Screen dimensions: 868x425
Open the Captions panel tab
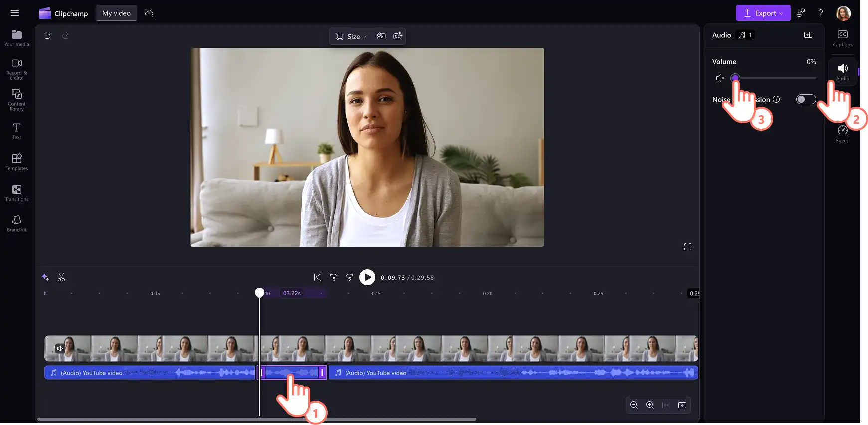(x=842, y=38)
